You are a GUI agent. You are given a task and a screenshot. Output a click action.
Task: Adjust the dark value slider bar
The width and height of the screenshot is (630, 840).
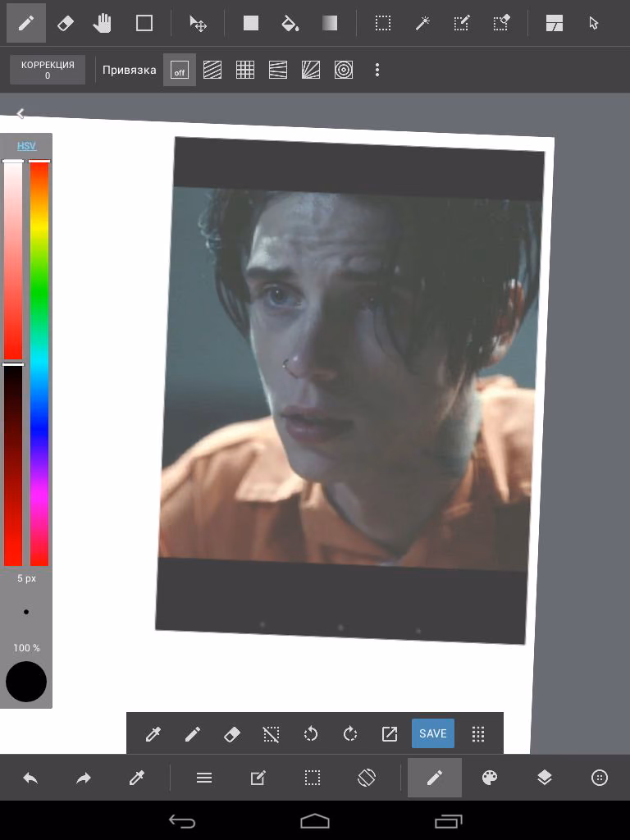13,465
